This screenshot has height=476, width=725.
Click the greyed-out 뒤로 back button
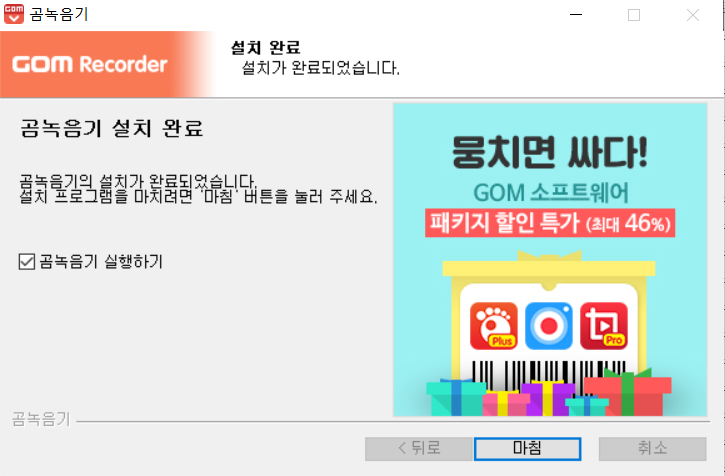point(419,449)
